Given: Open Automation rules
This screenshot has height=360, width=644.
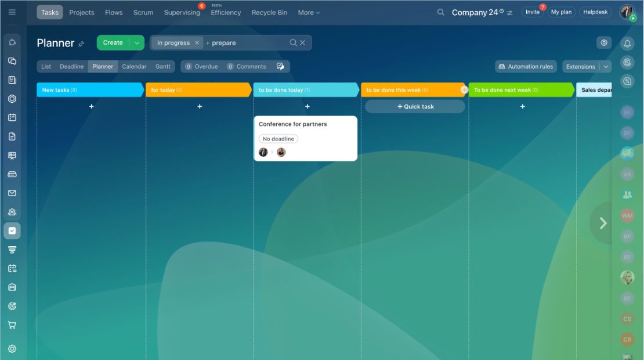Looking at the screenshot, I should click(x=526, y=67).
